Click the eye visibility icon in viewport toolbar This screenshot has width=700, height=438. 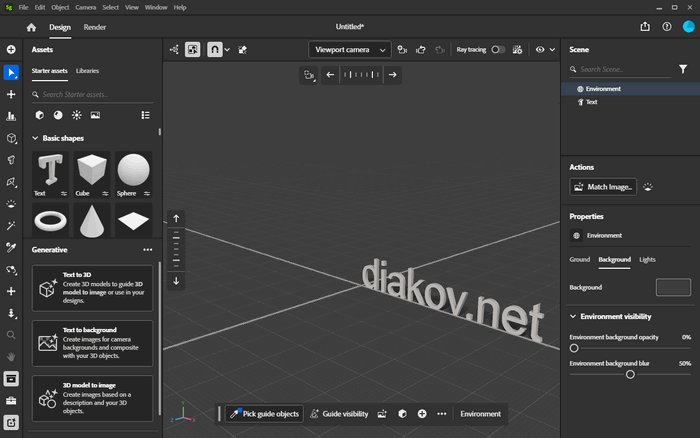coord(541,48)
